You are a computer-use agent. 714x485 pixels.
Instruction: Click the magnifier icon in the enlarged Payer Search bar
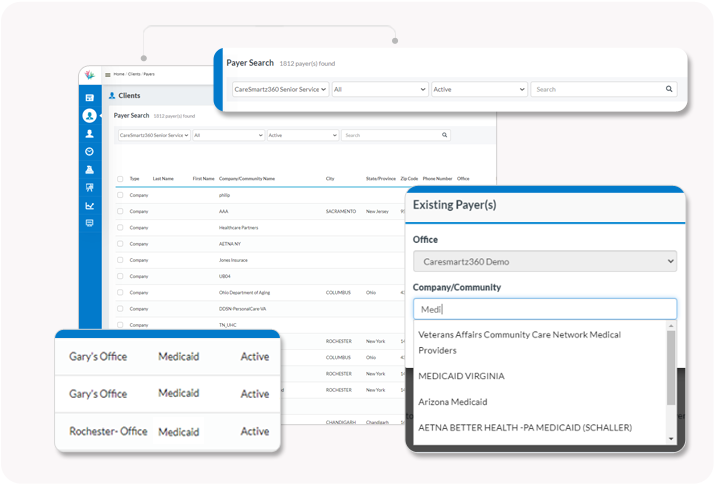click(669, 89)
